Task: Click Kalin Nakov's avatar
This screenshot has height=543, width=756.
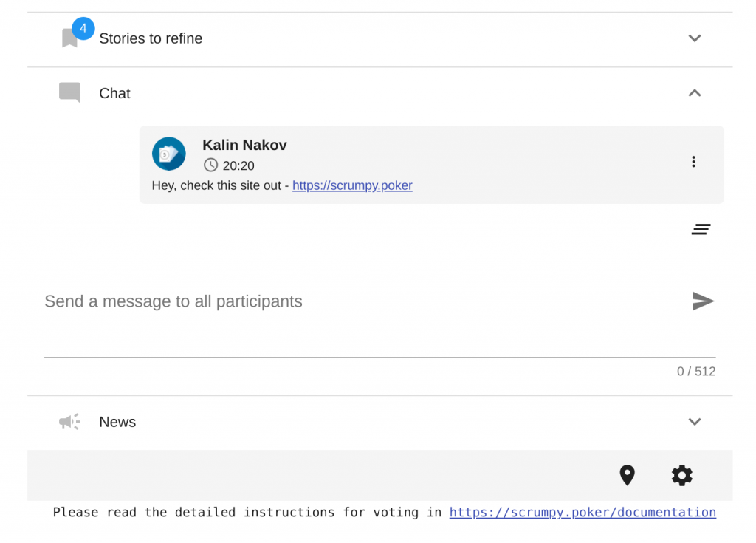Action: coord(169,154)
